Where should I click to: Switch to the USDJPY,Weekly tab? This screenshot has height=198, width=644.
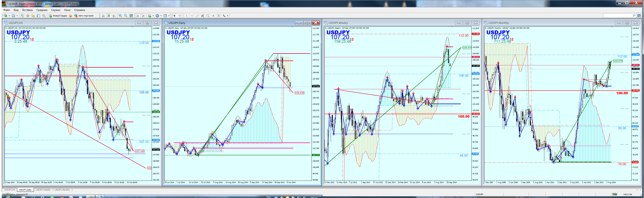[x=43, y=190]
